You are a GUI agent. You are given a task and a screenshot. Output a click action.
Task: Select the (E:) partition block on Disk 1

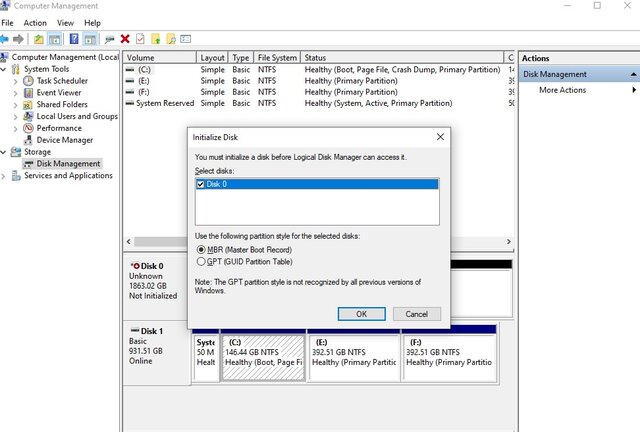pyautogui.click(x=353, y=356)
